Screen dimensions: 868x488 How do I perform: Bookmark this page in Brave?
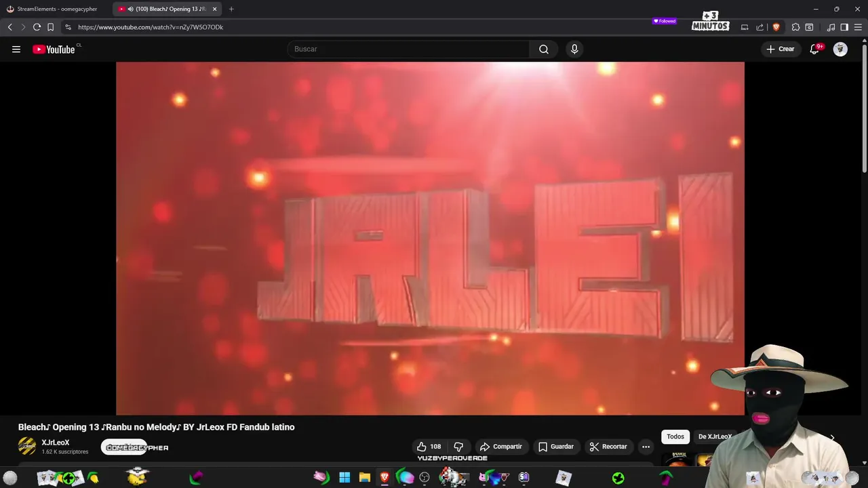pos(50,27)
